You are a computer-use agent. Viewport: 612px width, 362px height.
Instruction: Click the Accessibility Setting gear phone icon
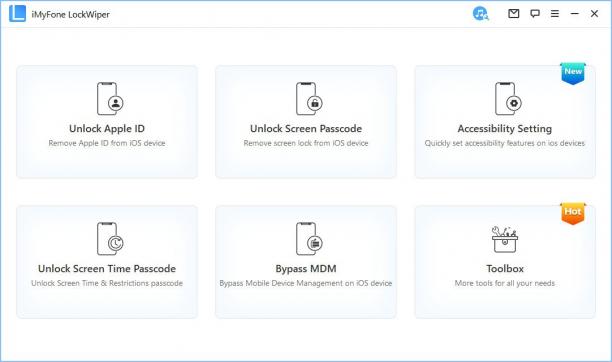(508, 99)
